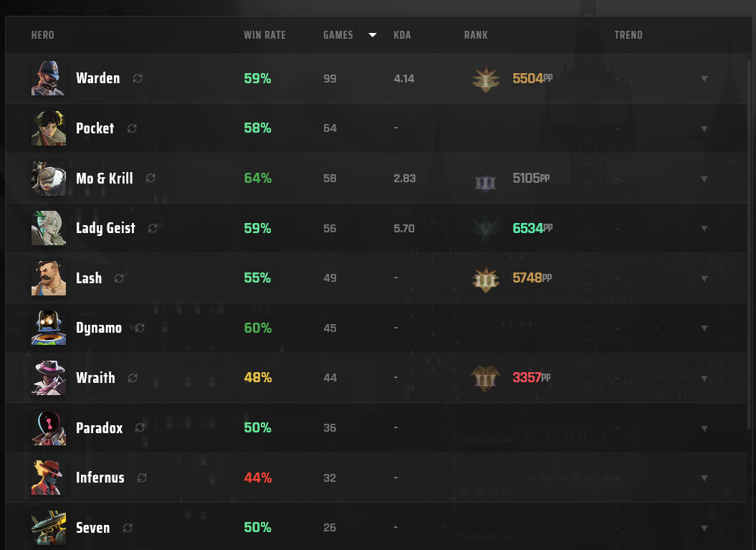The width and height of the screenshot is (756, 550).
Task: Open the Seven hero name link
Action: coord(93,527)
